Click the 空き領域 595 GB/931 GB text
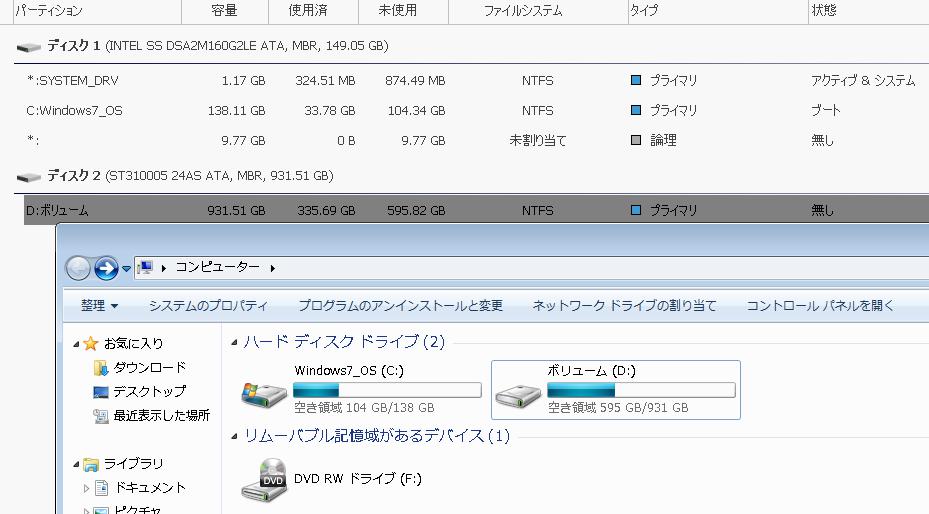This screenshot has width=929, height=514. coord(618,408)
